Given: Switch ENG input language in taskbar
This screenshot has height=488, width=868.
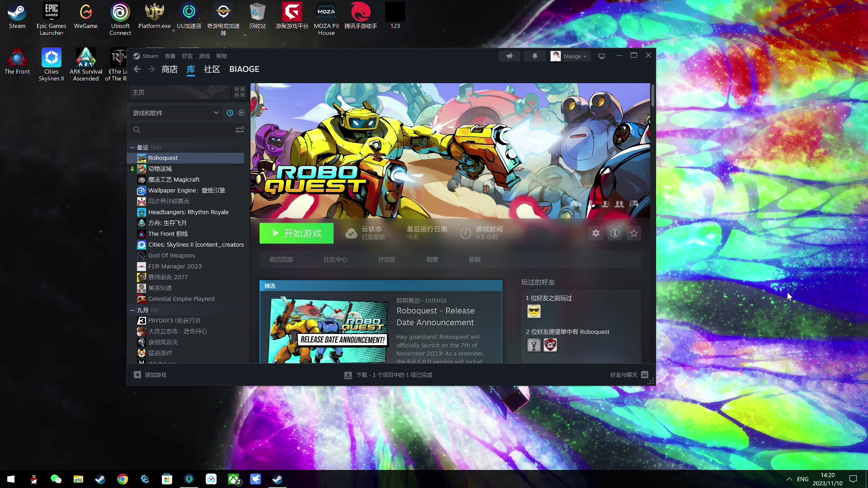Looking at the screenshot, I should click(x=803, y=479).
